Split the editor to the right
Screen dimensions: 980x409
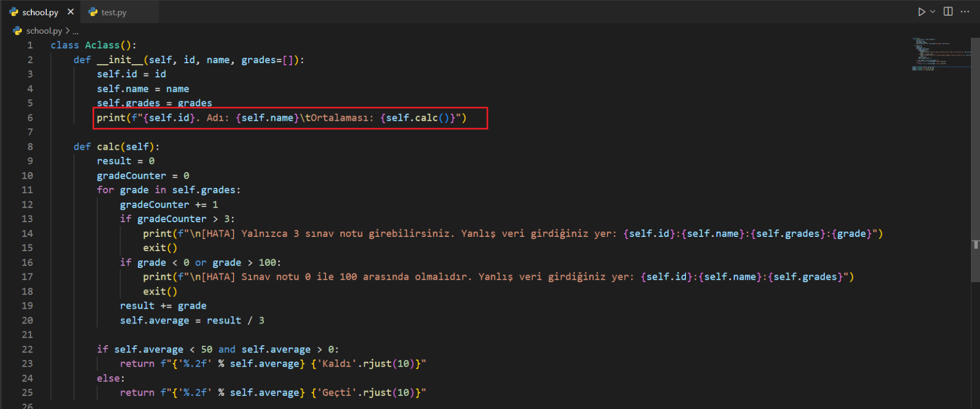pos(948,11)
